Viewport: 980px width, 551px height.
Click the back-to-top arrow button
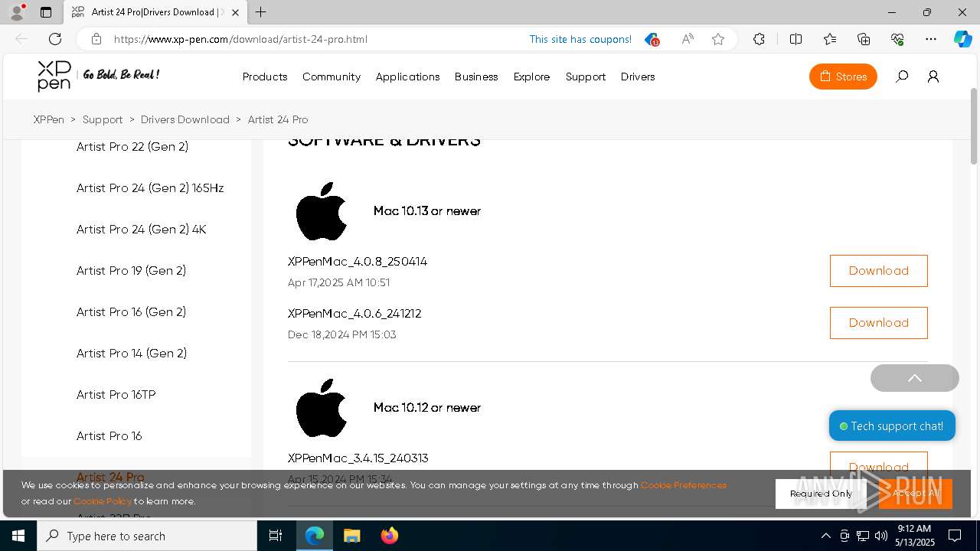coord(914,378)
